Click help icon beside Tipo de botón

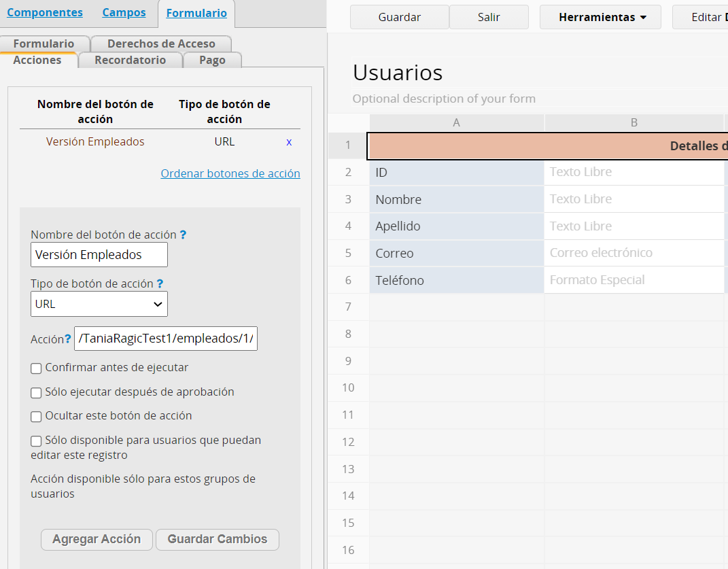click(x=160, y=283)
